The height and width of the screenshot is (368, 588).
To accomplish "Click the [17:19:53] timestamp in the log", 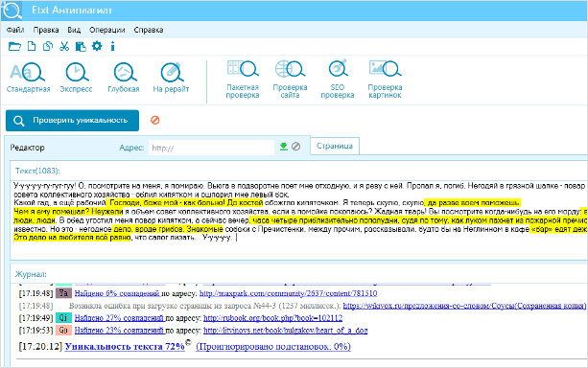I will [x=36, y=331].
